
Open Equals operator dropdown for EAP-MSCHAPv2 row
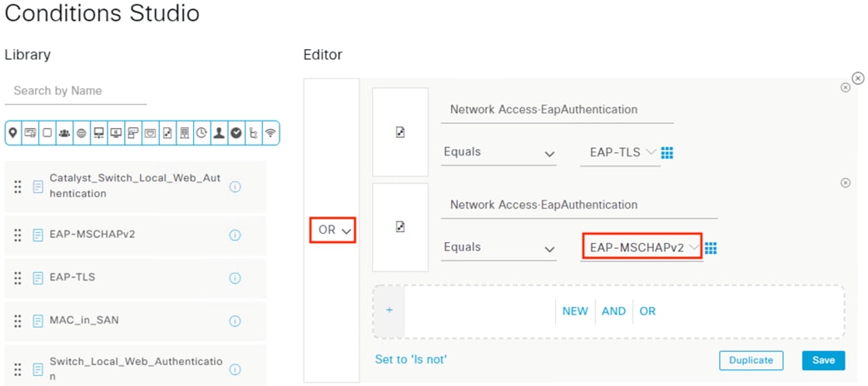click(499, 248)
